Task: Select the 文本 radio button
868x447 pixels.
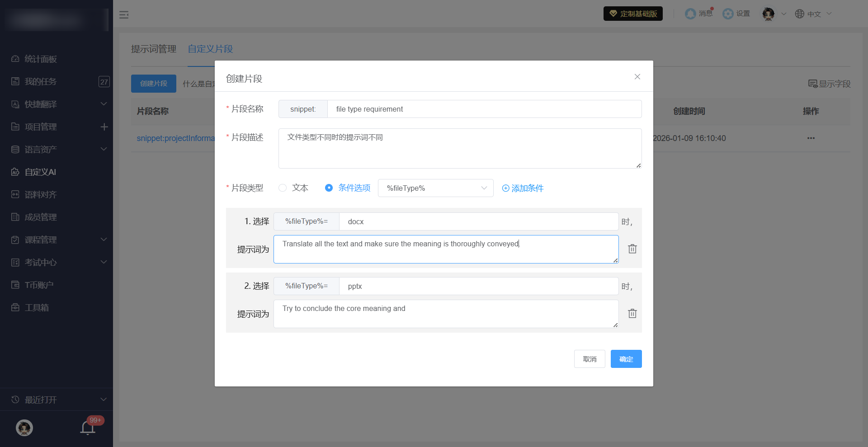Action: [x=283, y=188]
